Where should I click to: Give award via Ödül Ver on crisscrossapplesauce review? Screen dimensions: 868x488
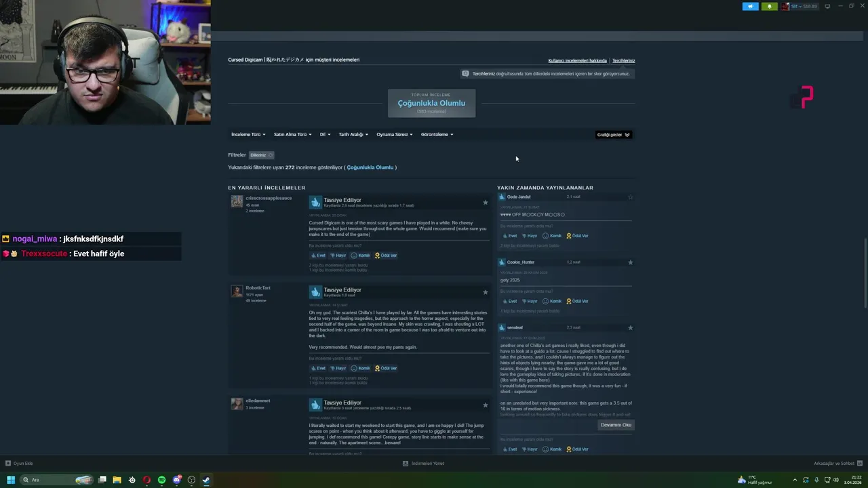point(385,256)
